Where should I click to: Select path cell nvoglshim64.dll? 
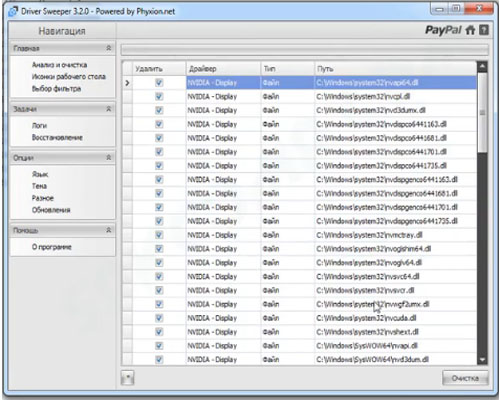point(396,249)
